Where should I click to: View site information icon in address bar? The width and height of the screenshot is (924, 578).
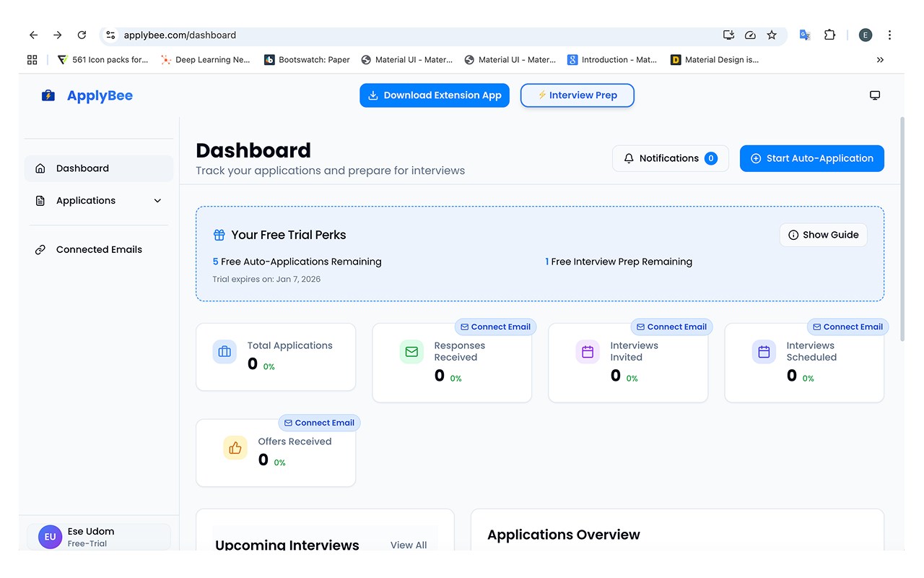pyautogui.click(x=110, y=35)
